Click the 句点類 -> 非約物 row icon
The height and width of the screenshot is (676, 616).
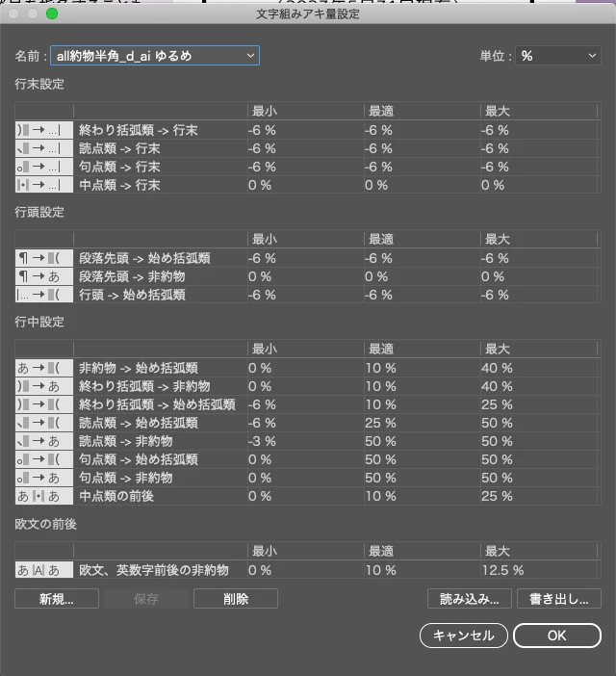point(44,478)
